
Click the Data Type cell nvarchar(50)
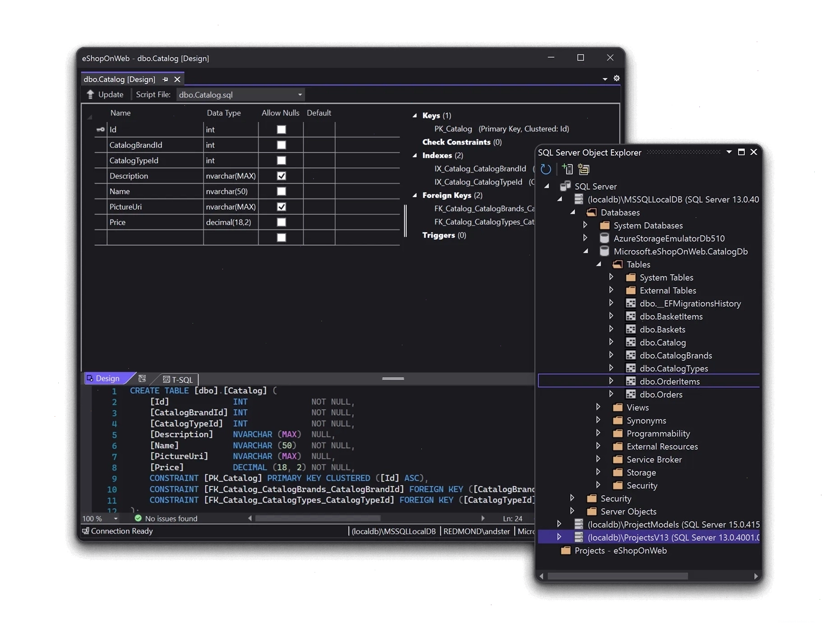pos(231,191)
